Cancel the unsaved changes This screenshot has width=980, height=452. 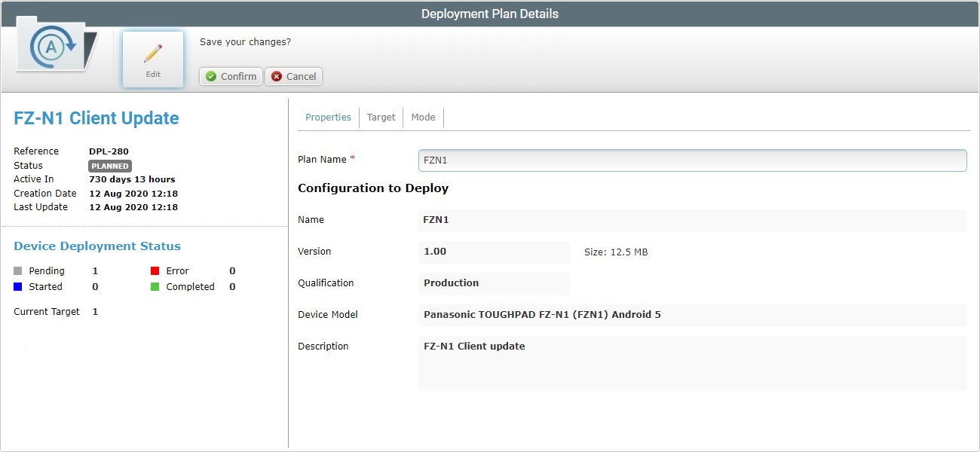tap(293, 76)
